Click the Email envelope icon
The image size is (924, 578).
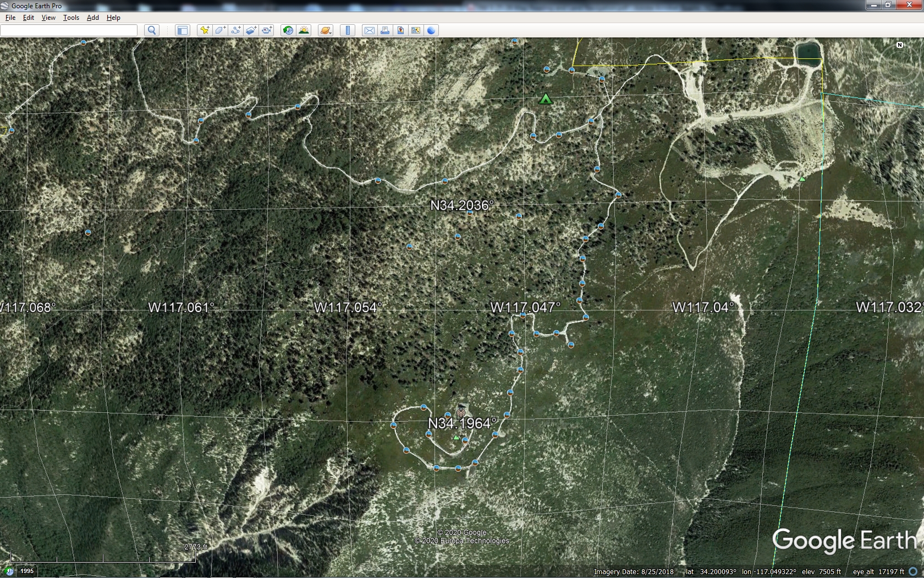[x=370, y=30]
